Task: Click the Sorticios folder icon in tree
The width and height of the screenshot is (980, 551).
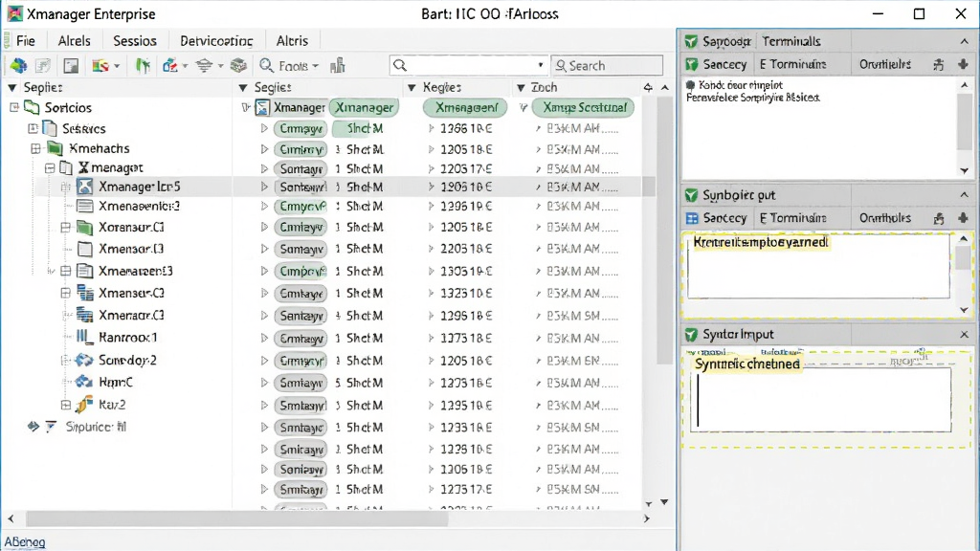Action: tap(32, 107)
